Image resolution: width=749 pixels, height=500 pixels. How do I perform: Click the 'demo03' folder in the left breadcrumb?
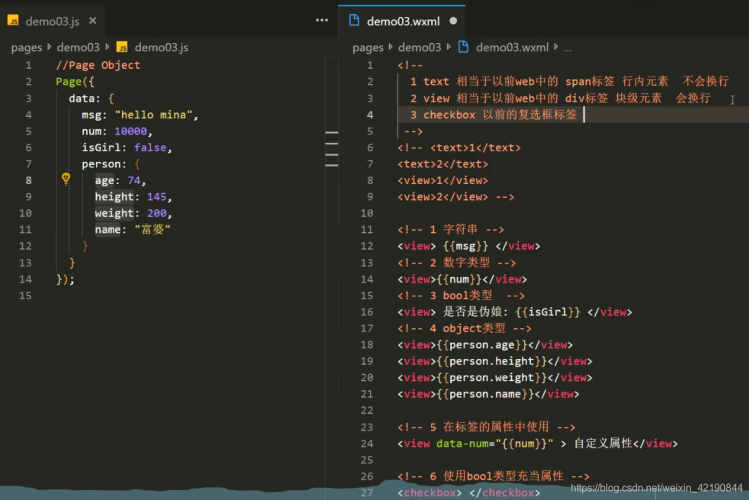pyautogui.click(x=78, y=47)
